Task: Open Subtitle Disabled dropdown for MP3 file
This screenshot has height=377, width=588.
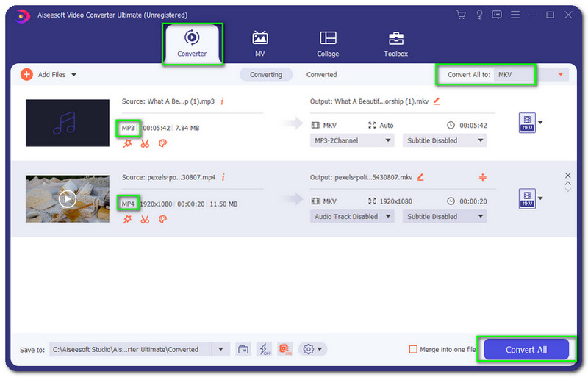Action: coord(445,140)
